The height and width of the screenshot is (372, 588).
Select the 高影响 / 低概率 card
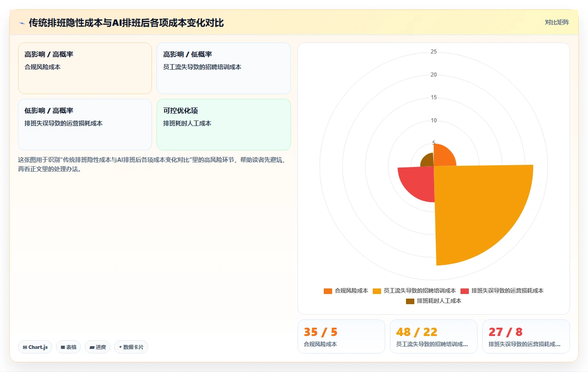click(224, 68)
